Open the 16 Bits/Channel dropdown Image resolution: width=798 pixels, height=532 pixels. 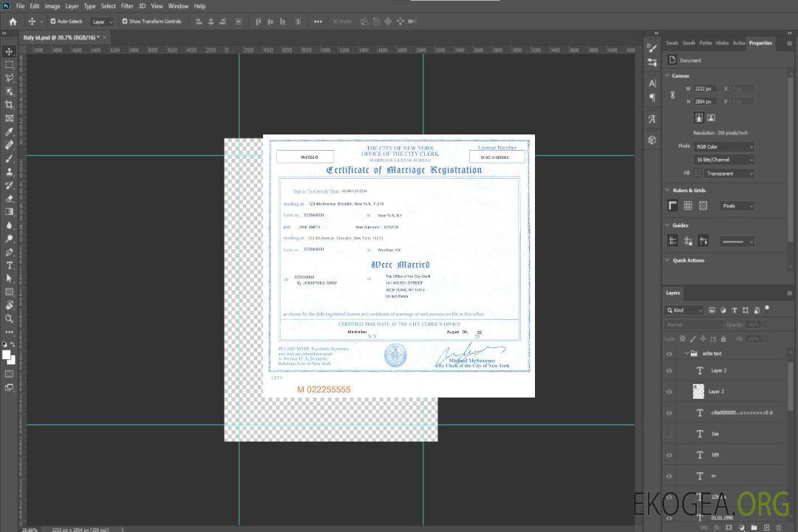click(723, 160)
